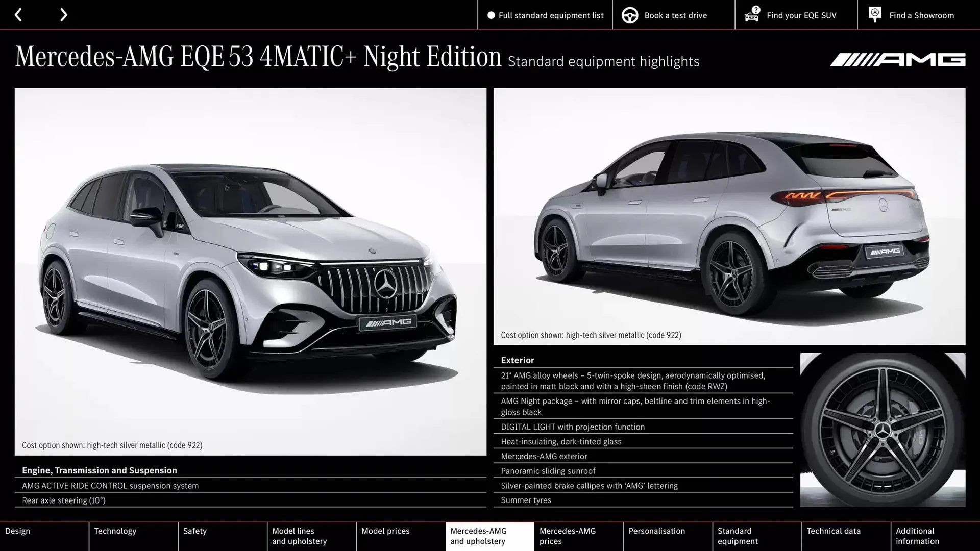Open Model lines and upholstery tab
Screen dimensions: 980x551
click(312, 536)
